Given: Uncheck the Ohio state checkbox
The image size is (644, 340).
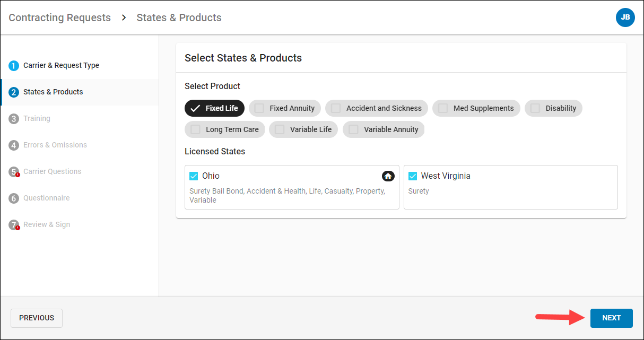Looking at the screenshot, I should (194, 176).
